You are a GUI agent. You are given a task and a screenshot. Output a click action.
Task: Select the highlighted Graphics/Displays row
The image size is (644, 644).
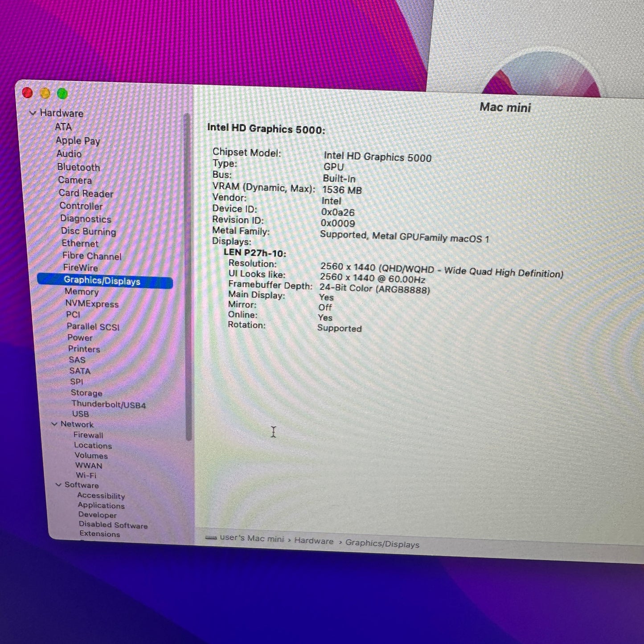pos(105,281)
